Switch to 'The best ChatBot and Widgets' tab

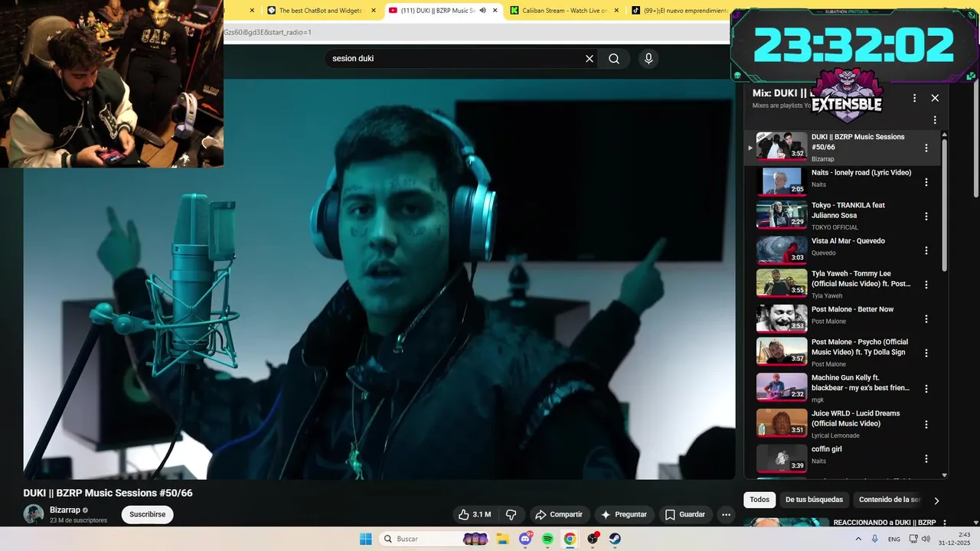(x=321, y=11)
